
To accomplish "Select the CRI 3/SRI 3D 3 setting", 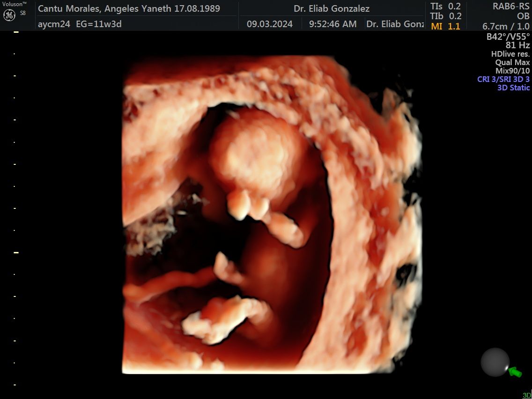I will click(x=503, y=79).
